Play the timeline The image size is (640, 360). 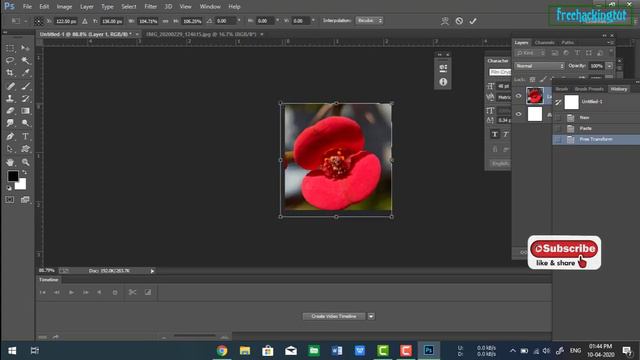[x=71, y=292]
